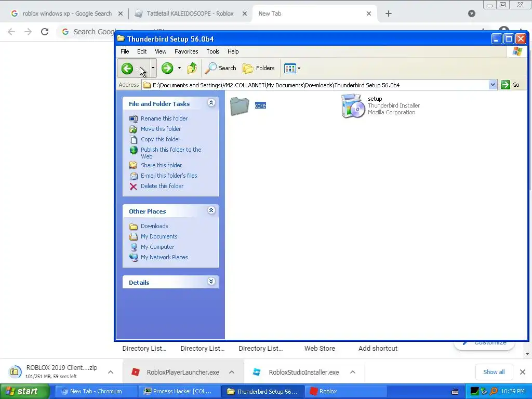Click the taskbar clock showing 10:39 PM
Viewport: 532px width, 399px height.
513,392
